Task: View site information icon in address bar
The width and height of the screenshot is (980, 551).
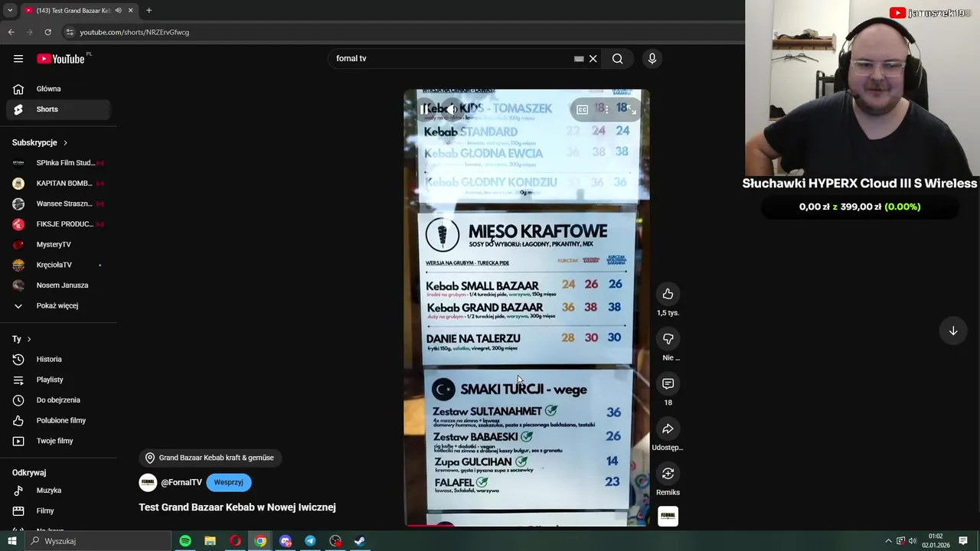Action: (x=70, y=32)
